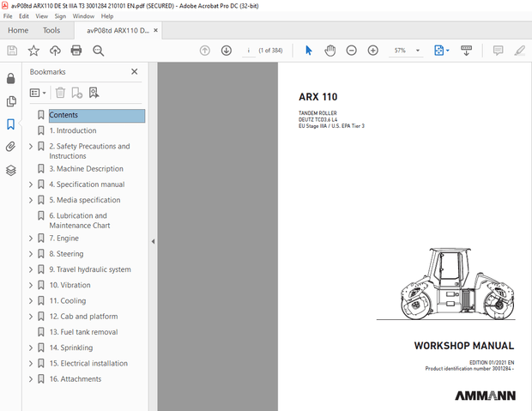This screenshot has height=411, width=532.
Task: Expand Safety Precautions and Instructions bookmark
Action: pos(31,146)
